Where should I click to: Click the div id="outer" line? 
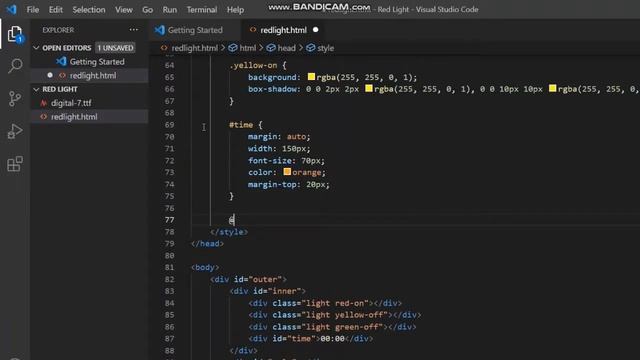click(x=249, y=279)
